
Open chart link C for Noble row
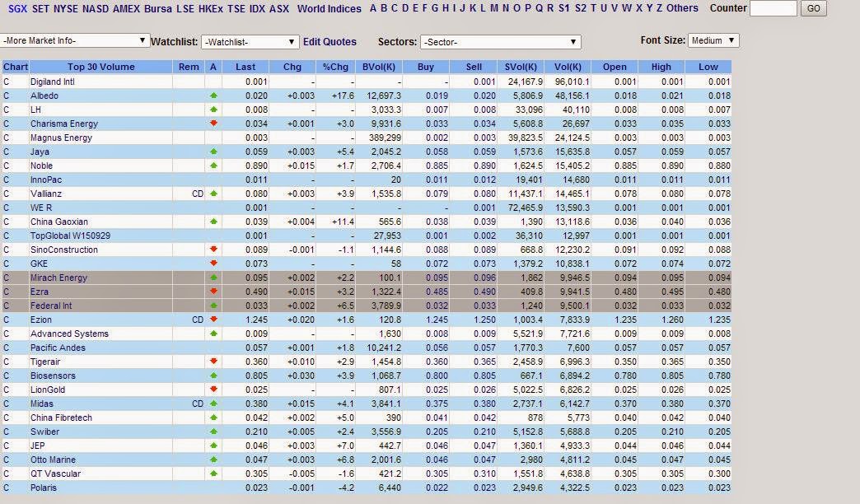tap(7, 166)
